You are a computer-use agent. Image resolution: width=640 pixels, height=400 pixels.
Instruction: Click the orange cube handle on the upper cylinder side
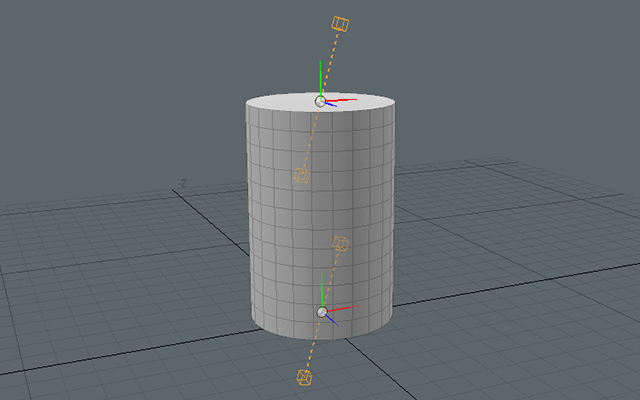point(301,176)
